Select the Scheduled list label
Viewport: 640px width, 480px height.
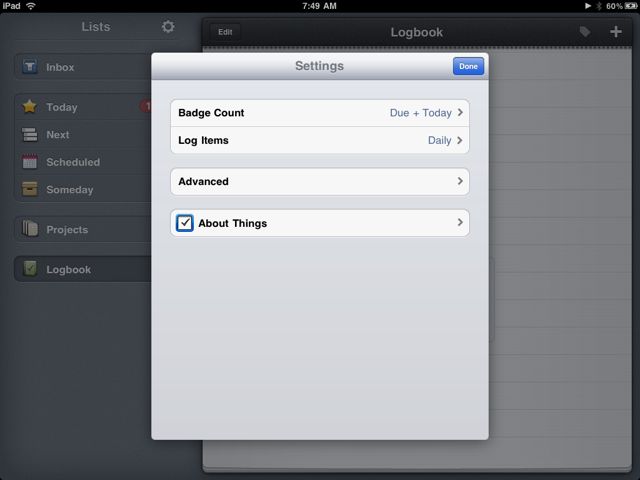[x=73, y=162]
